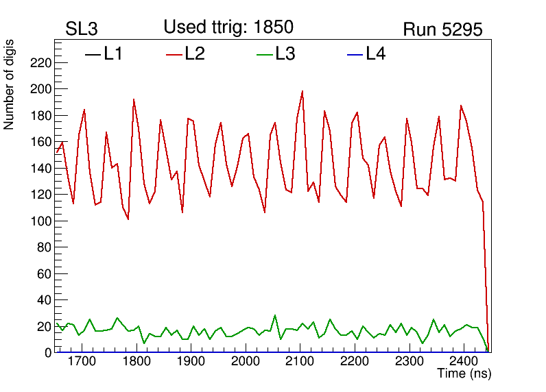
Task: Click the 'Run 5295' label
Action: (x=442, y=29)
